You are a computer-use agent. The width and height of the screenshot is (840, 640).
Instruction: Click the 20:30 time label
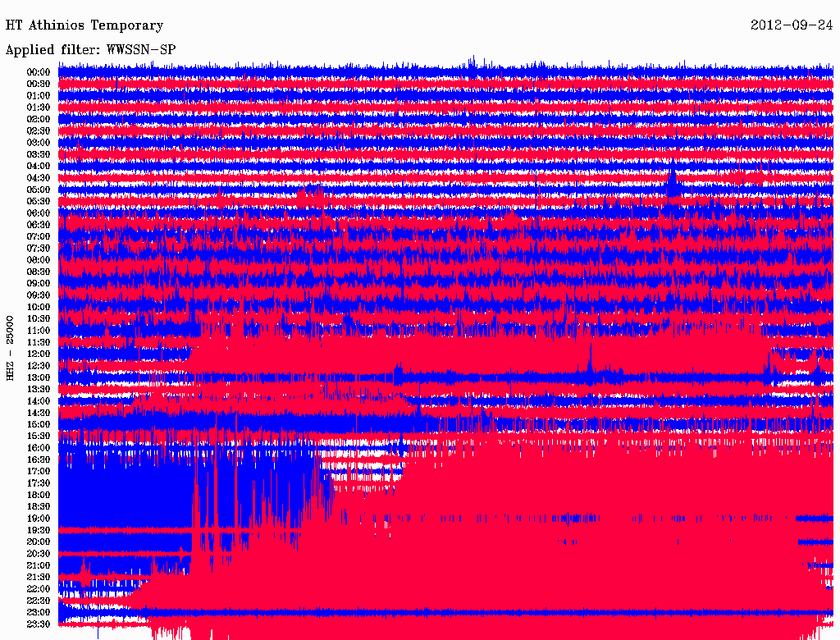(39, 554)
